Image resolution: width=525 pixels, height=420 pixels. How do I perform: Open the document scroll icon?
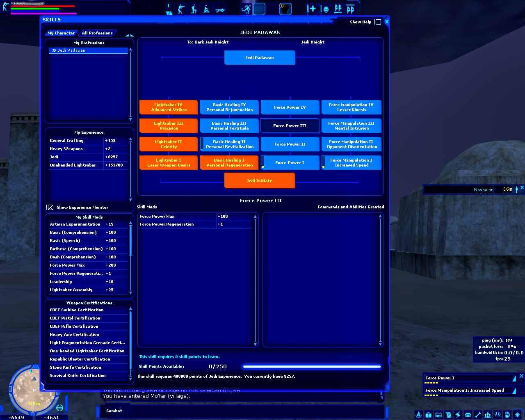448,415
